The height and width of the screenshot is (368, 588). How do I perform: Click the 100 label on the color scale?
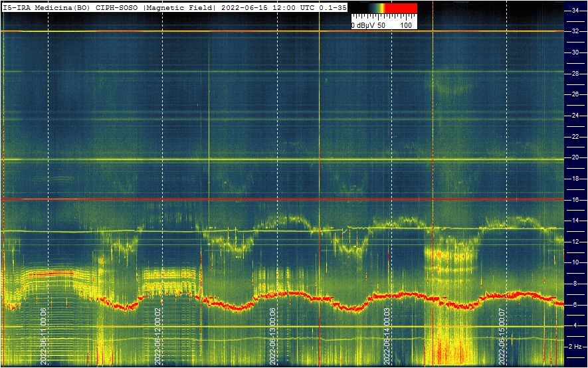point(407,25)
